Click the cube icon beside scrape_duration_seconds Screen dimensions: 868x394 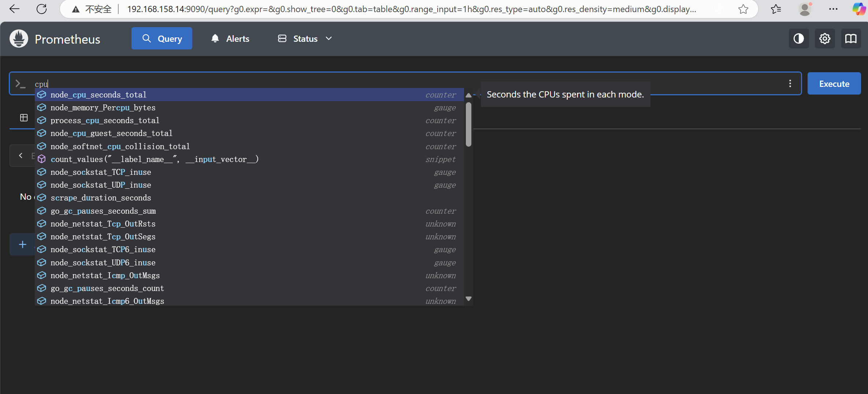tap(42, 198)
